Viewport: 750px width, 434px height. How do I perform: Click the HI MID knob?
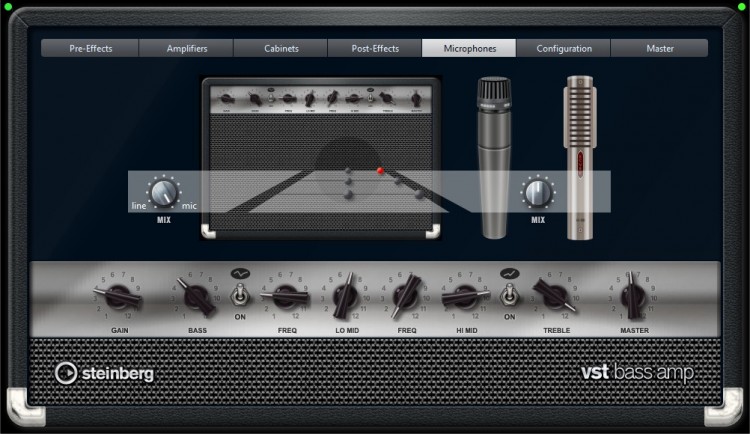point(465,297)
